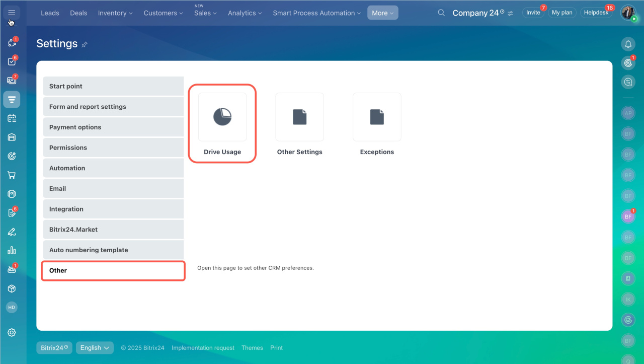Select the Permissions settings tab
Image resolution: width=644 pixels, height=364 pixels.
[113, 148]
